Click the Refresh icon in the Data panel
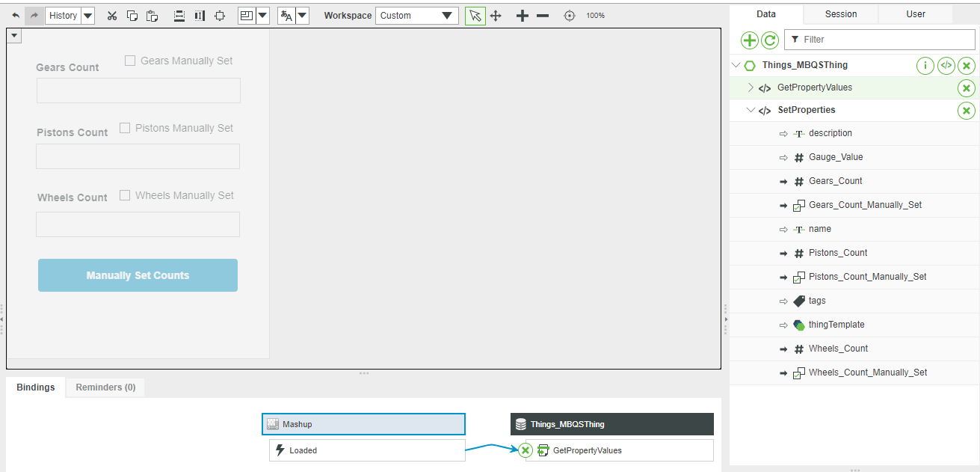980x472 pixels. (x=770, y=40)
